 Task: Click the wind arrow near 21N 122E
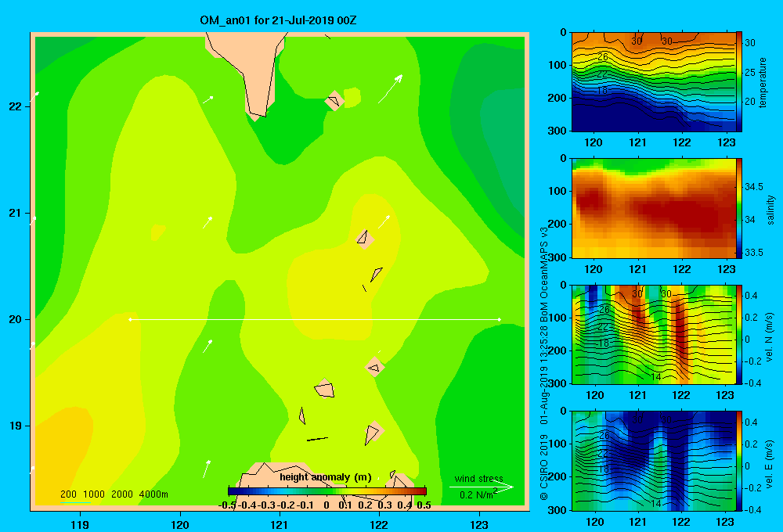384,222
